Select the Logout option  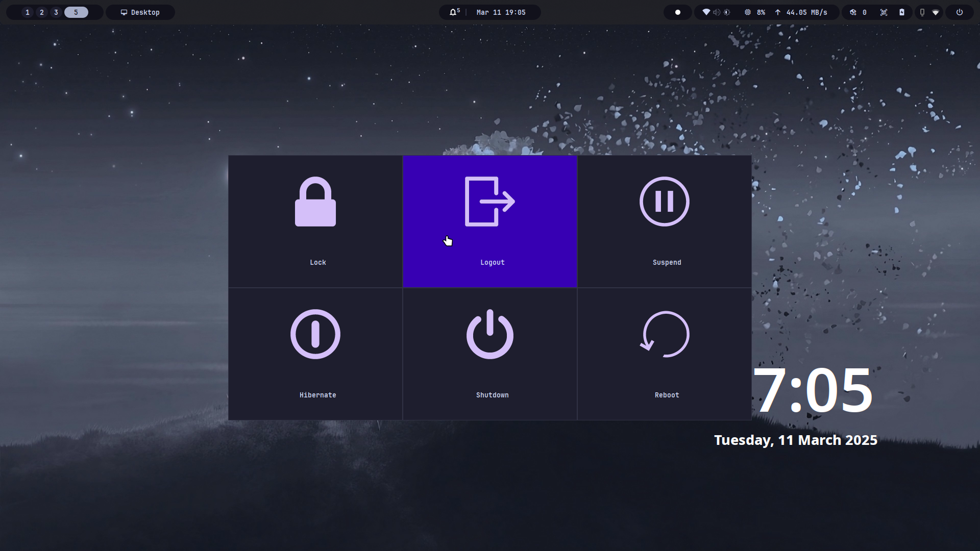tap(489, 221)
